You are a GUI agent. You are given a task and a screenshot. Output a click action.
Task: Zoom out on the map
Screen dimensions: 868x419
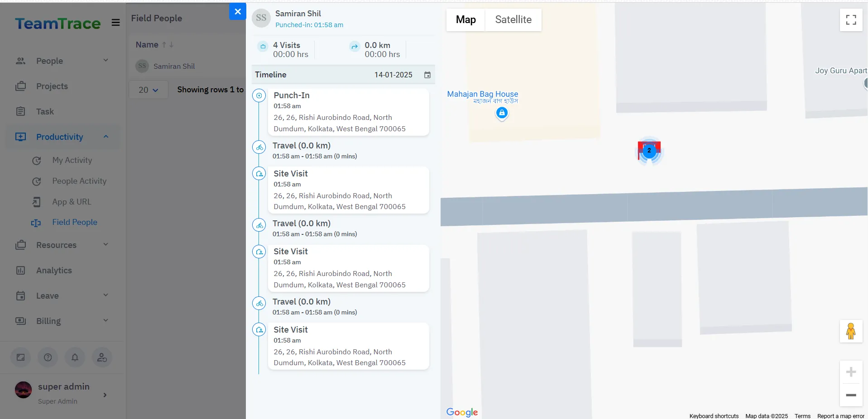pos(851,395)
